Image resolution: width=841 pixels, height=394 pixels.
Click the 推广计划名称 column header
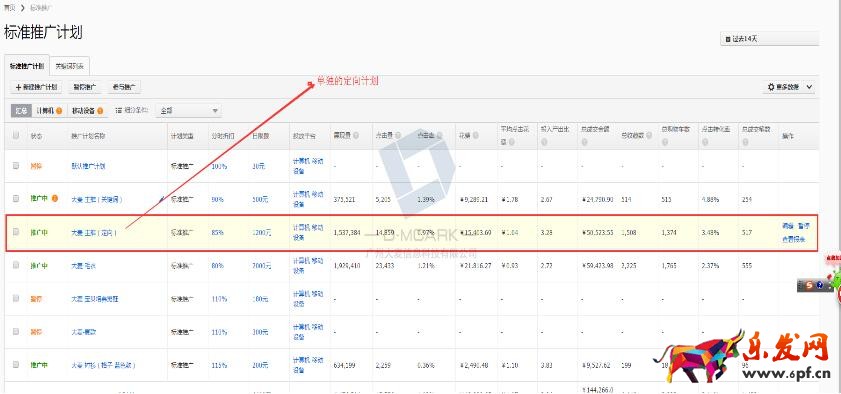pyautogui.click(x=88, y=136)
